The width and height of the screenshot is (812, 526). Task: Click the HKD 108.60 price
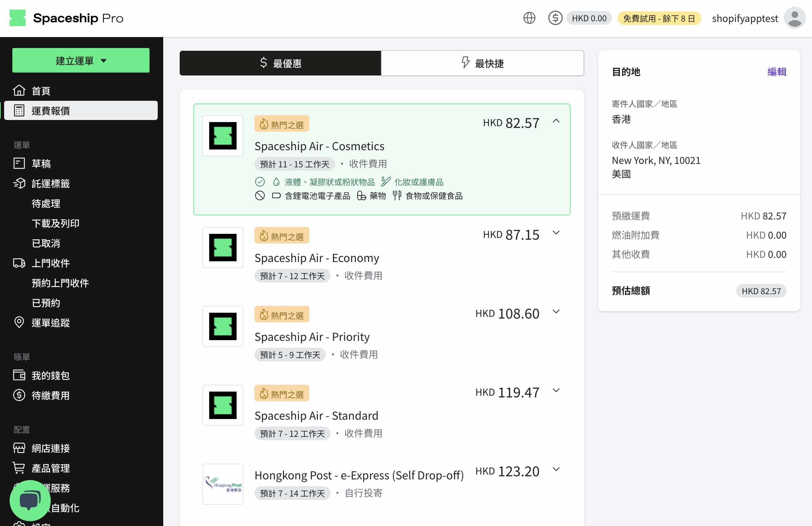point(507,313)
